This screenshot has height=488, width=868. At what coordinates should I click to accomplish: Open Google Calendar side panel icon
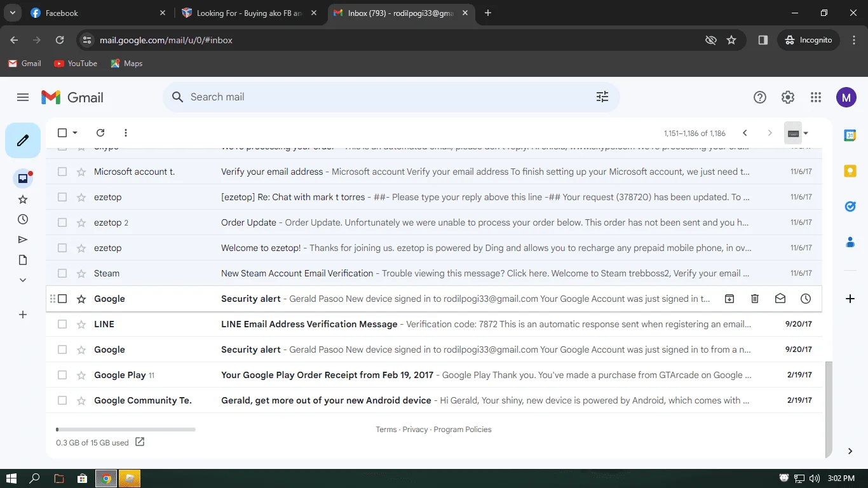click(850, 135)
